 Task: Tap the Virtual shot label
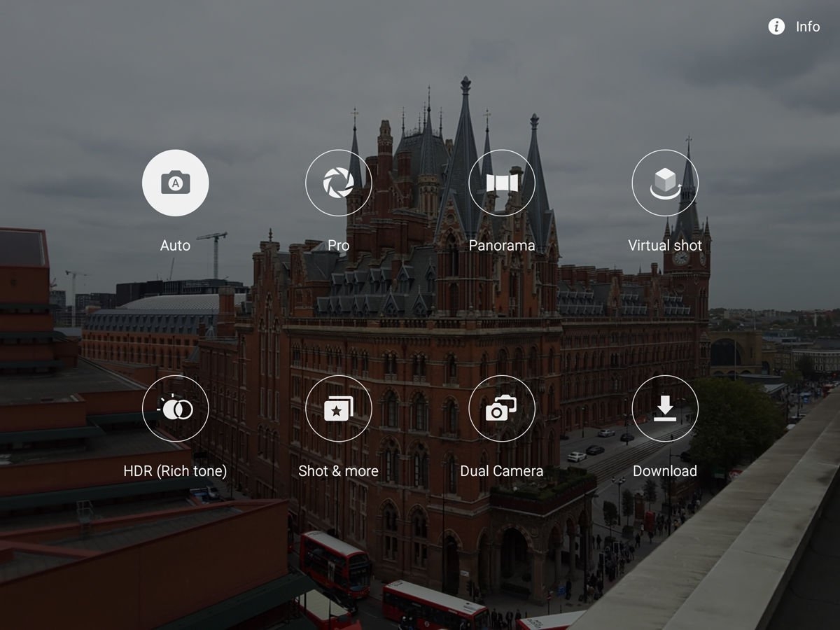(x=665, y=245)
